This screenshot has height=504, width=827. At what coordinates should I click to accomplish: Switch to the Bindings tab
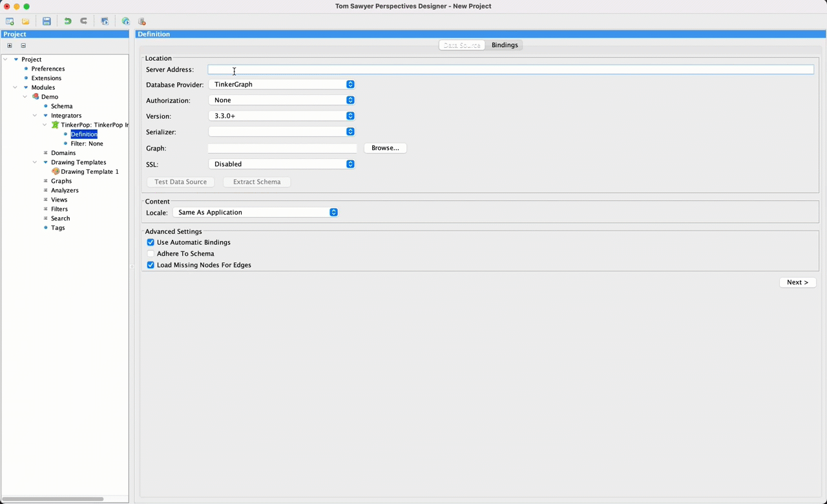tap(505, 45)
